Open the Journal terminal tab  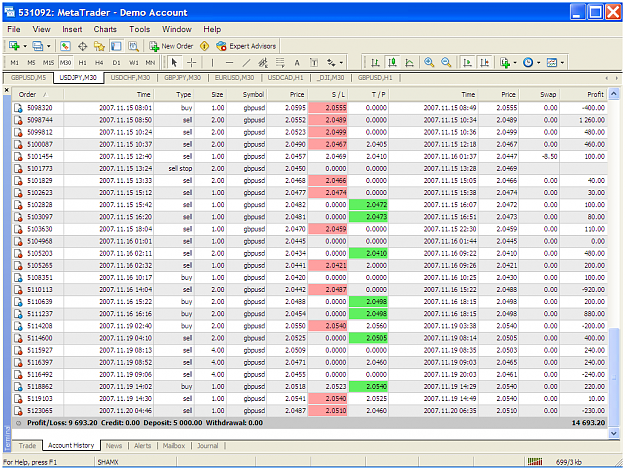[x=208, y=446]
